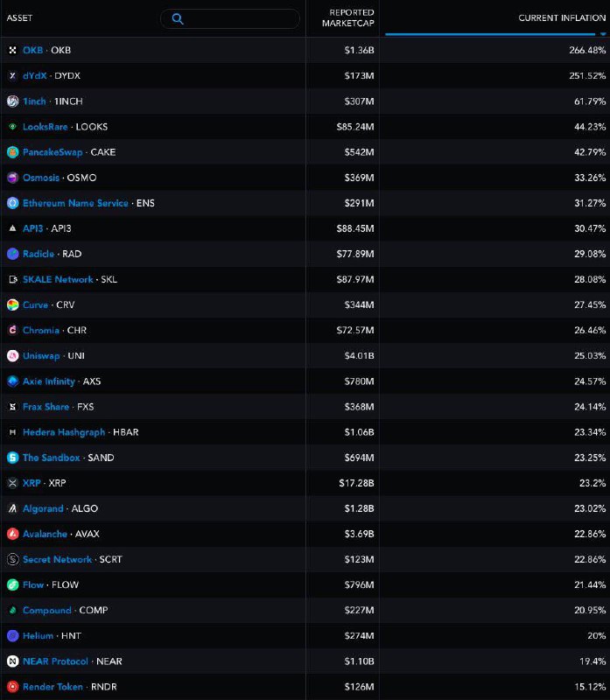Image resolution: width=610 pixels, height=700 pixels.
Task: Click the 1inch token logo icon
Action: [x=12, y=101]
